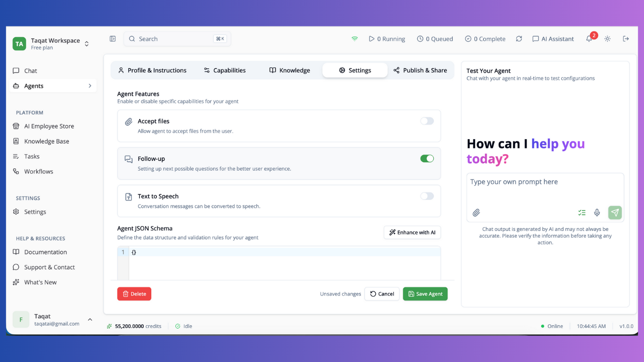644x362 pixels.
Task: Toggle light/dark theme sun icon
Action: click(x=607, y=39)
